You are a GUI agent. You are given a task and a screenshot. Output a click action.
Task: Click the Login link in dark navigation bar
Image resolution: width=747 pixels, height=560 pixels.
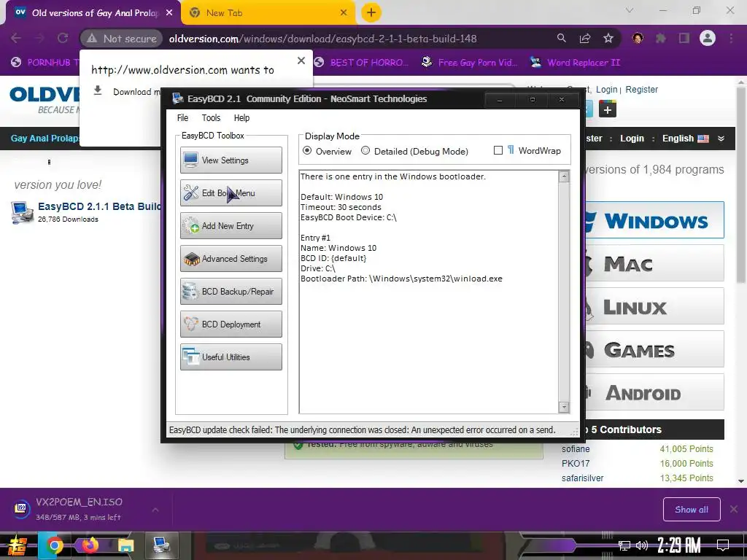pos(632,138)
